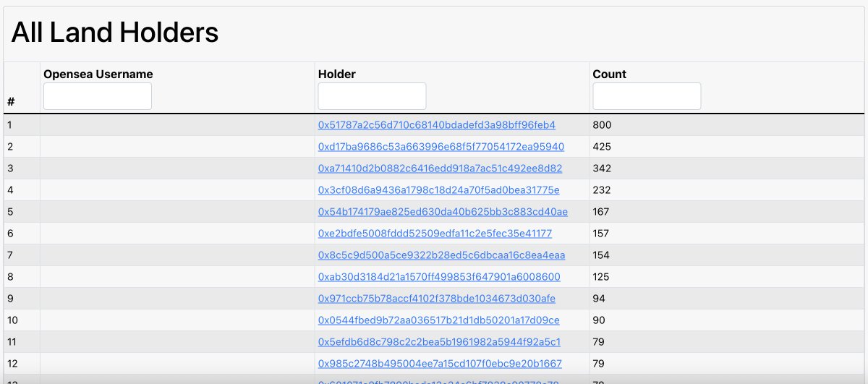Select the Opensea Username column header
This screenshot has width=868, height=384.
(98, 74)
